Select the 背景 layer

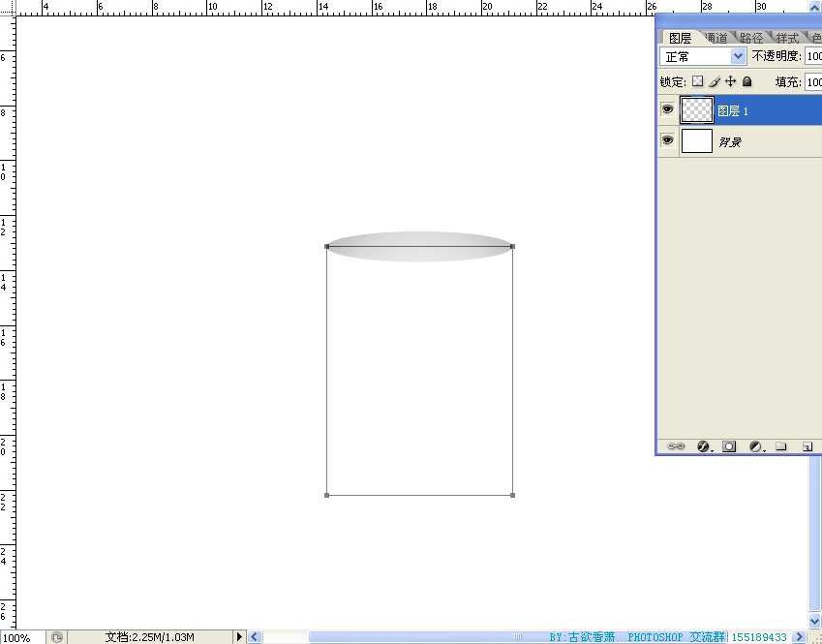[x=765, y=141]
